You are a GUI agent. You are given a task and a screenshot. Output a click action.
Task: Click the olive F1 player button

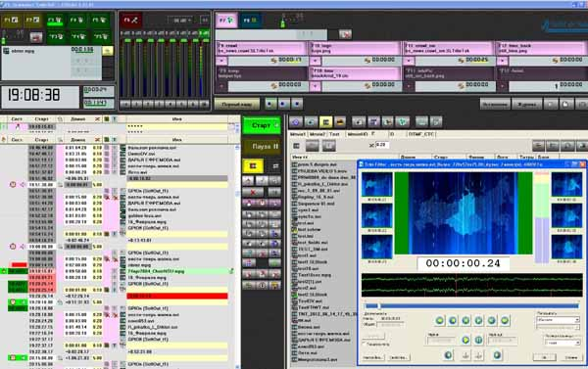(x=11, y=21)
